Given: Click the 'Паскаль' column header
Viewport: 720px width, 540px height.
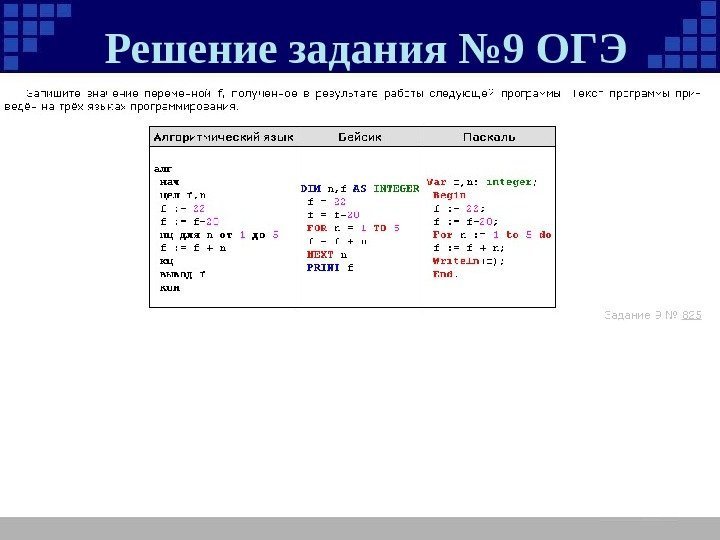Looking at the screenshot, I should [x=489, y=137].
